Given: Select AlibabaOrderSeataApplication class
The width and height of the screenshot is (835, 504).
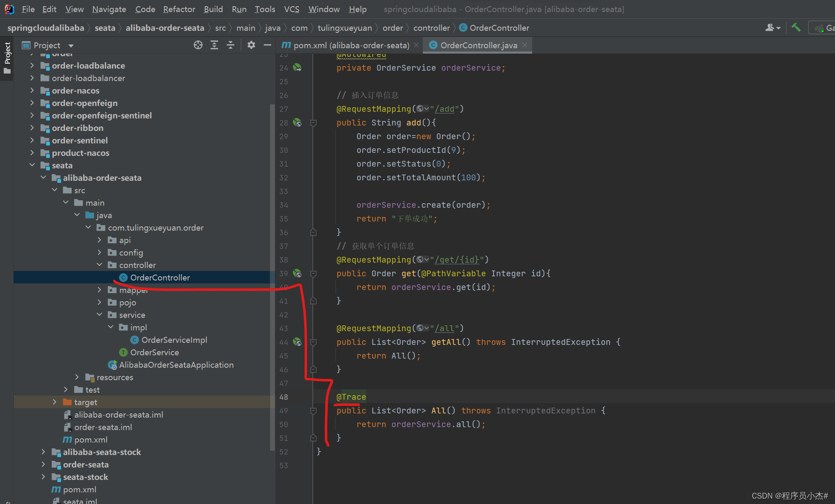Looking at the screenshot, I should click(176, 365).
